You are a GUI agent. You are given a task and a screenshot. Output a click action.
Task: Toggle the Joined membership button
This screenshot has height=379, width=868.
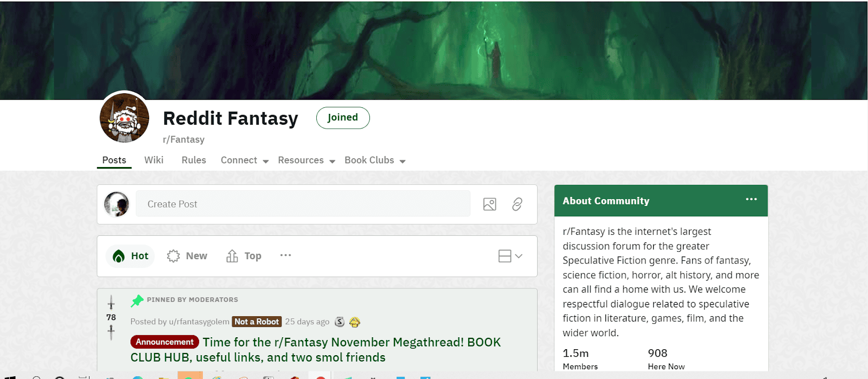(343, 118)
